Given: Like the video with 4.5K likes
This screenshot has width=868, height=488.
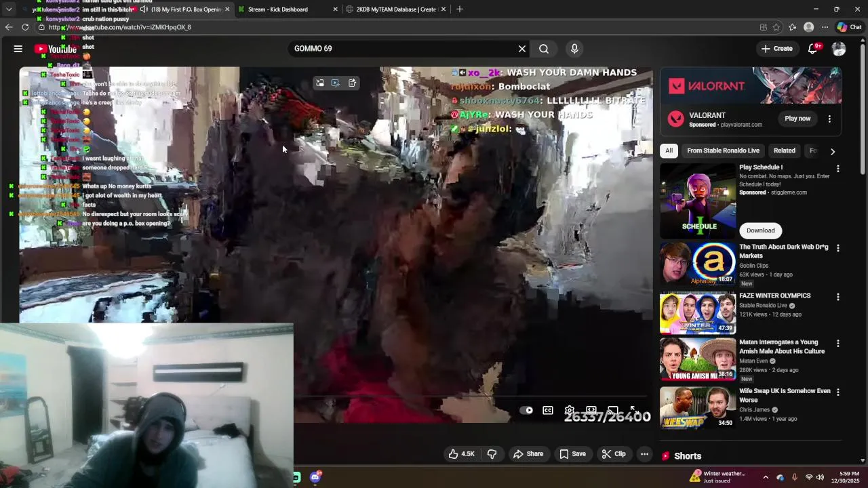Looking at the screenshot, I should point(461,454).
